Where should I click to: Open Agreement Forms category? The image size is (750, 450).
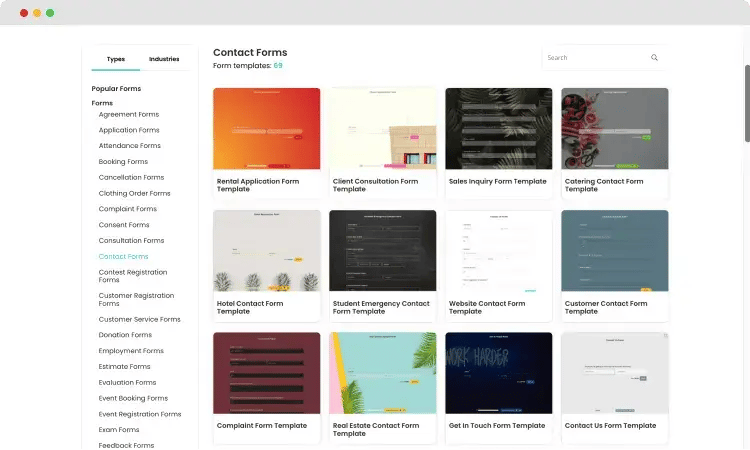click(128, 114)
